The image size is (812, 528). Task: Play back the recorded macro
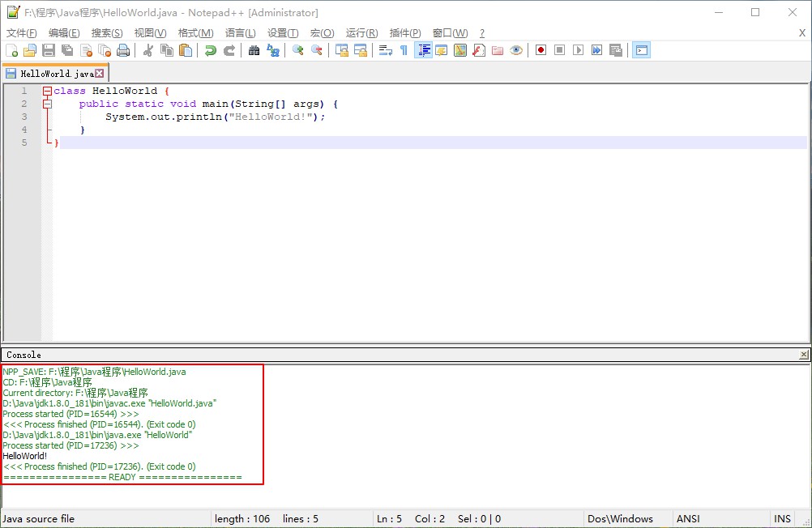(x=579, y=50)
